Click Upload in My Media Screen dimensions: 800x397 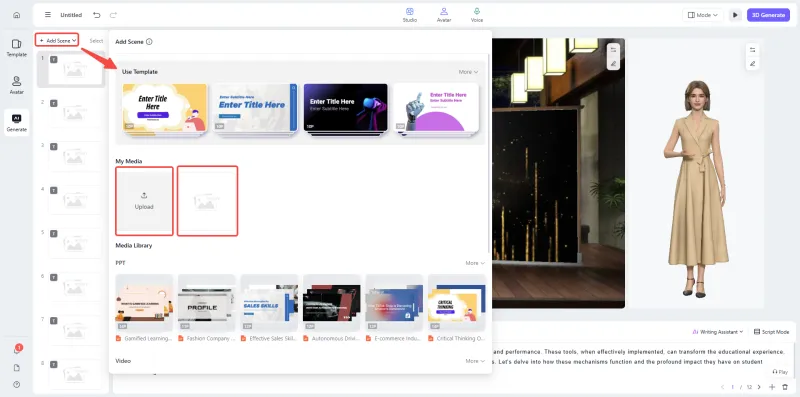pyautogui.click(x=144, y=201)
